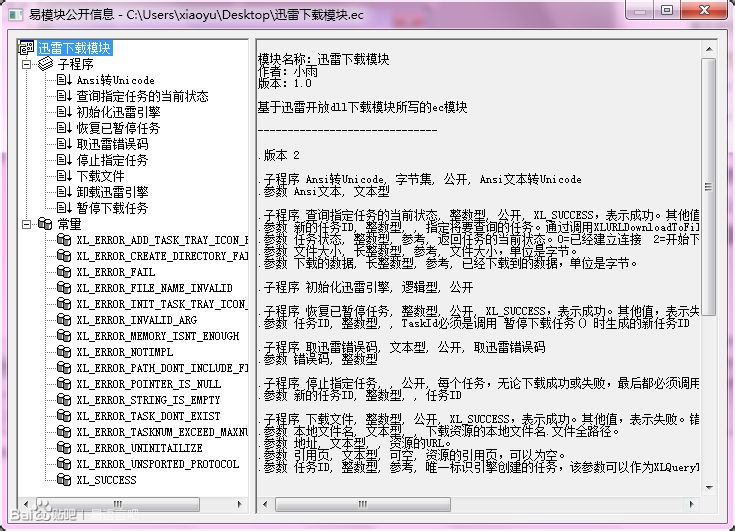This screenshot has width=735, height=531.
Task: Click the constant icon beside XL_ERROR_NOTIMPL
Action: [64, 352]
